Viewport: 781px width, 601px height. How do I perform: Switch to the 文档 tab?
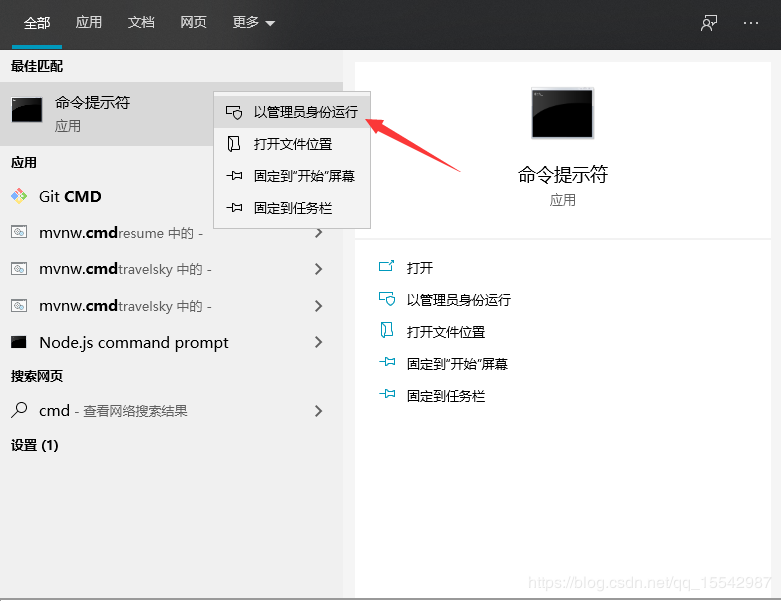(x=141, y=22)
